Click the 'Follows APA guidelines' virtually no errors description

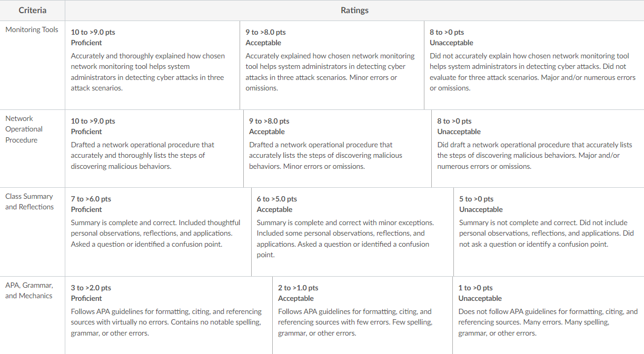click(166, 322)
